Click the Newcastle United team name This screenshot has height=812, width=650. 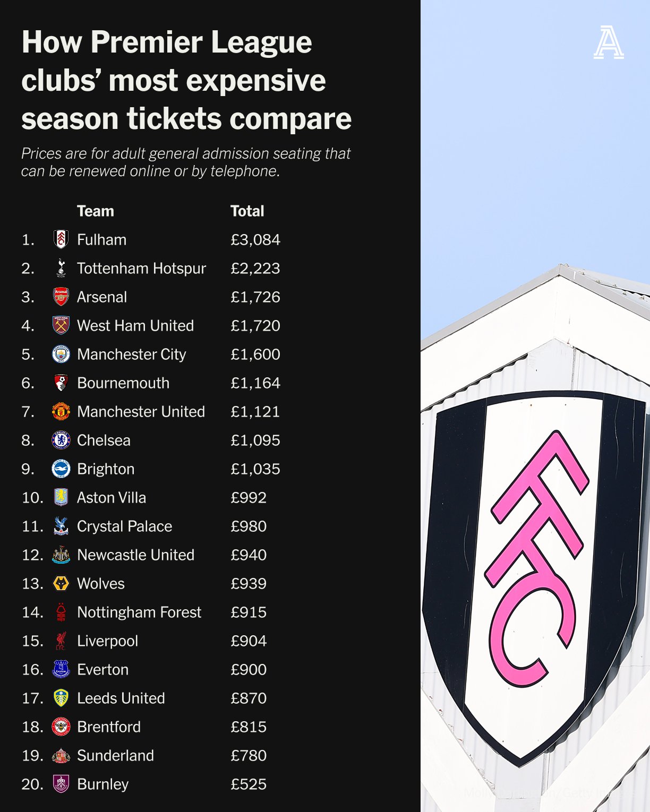(135, 555)
